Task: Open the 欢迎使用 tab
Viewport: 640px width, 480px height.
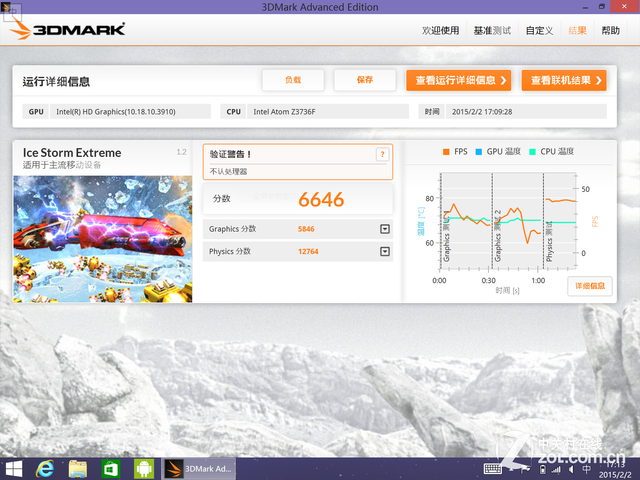Action: pyautogui.click(x=440, y=31)
